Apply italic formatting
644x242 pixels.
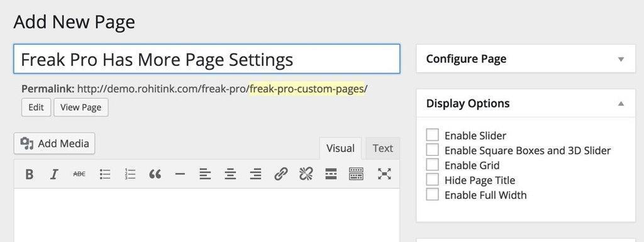[x=54, y=174]
